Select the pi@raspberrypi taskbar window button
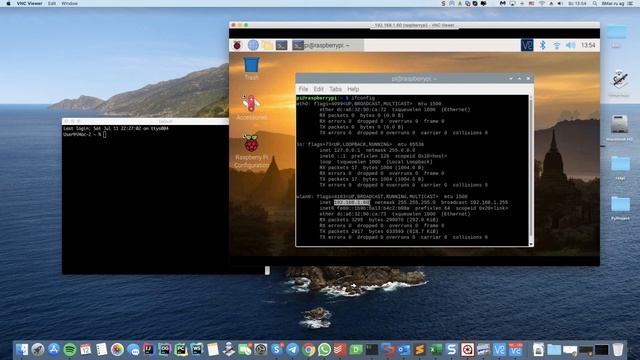Viewport: 640px width, 360px height. click(327, 45)
